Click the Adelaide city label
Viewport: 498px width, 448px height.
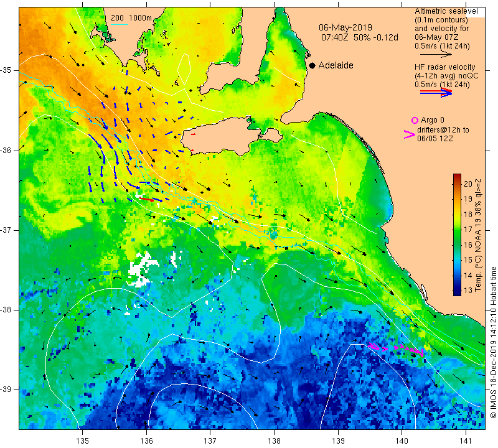[x=336, y=65]
